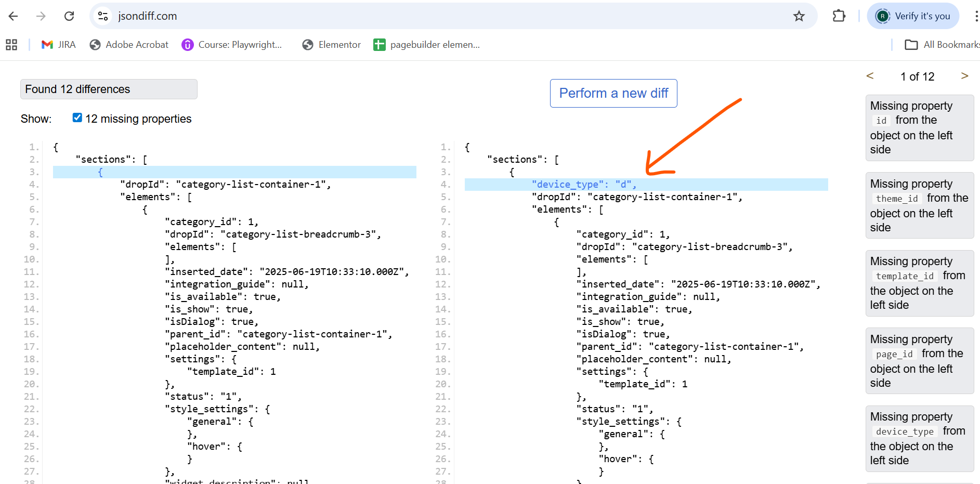This screenshot has width=980, height=484.
Task: Select the Missing property page_id difference card
Action: pos(920,361)
